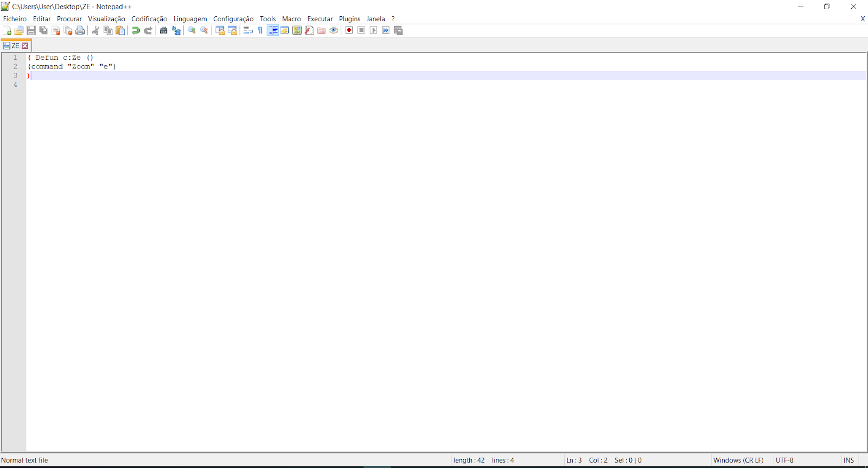Open the Linguagem menu

(x=190, y=19)
